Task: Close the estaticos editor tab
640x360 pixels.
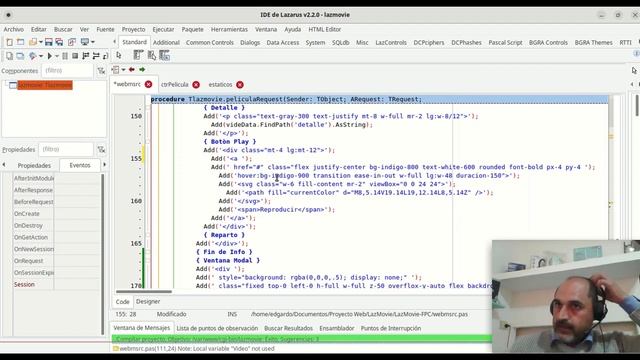Action: tap(240, 84)
